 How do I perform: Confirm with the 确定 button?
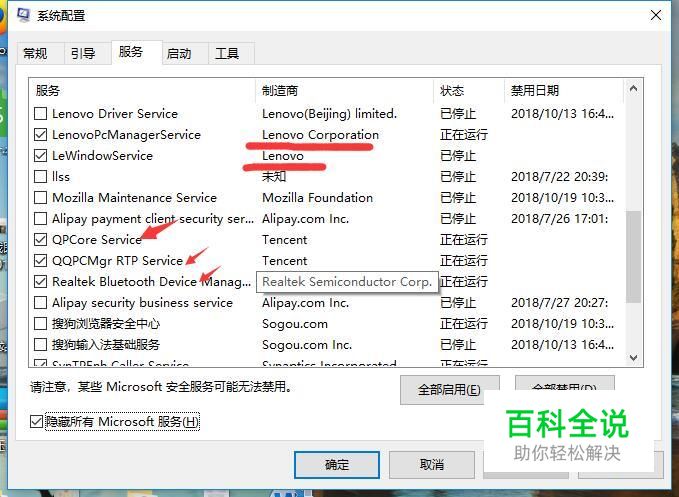point(337,465)
